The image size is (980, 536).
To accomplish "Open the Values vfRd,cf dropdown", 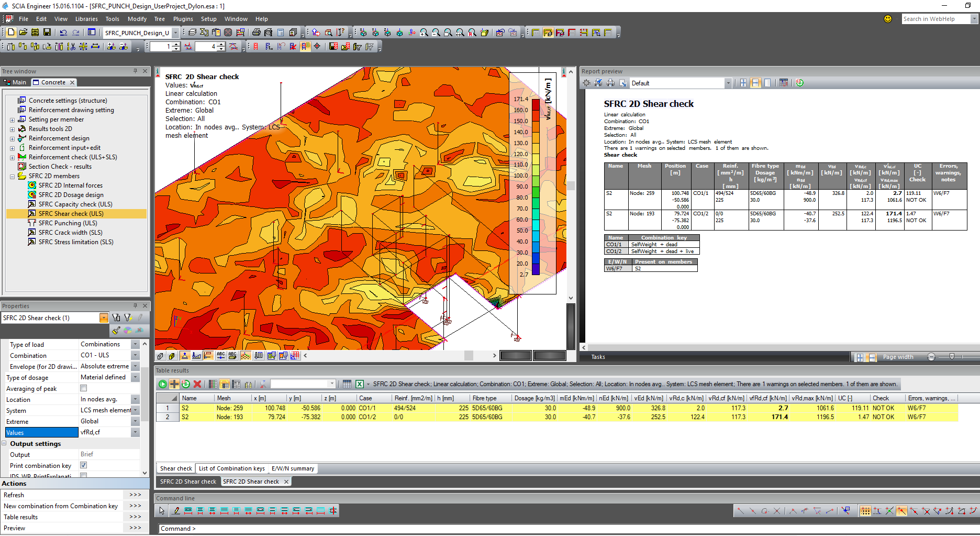I will pos(136,432).
